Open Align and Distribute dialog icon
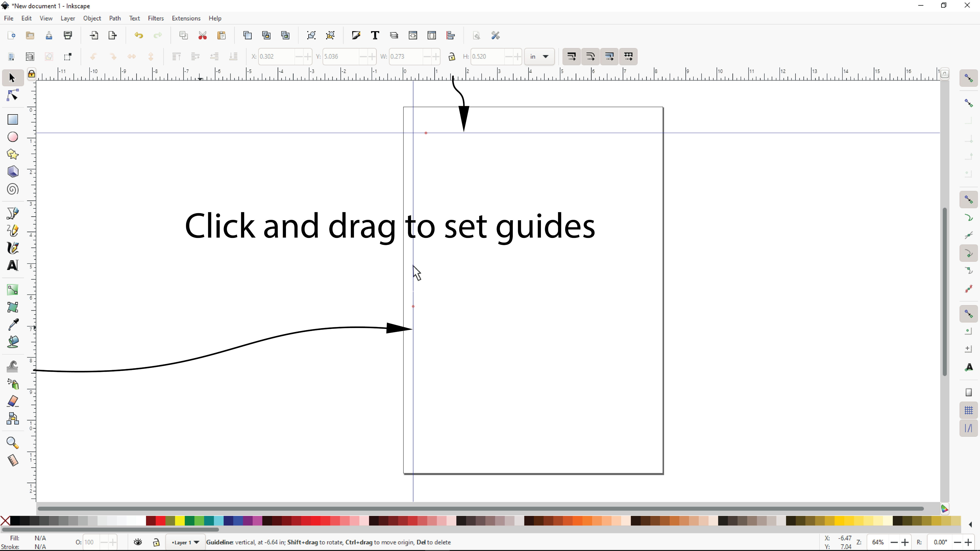 point(451,36)
